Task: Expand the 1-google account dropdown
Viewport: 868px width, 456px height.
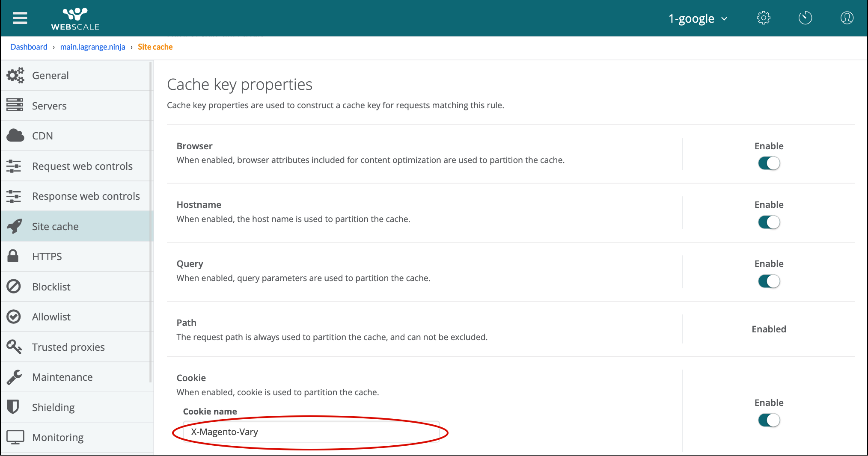Action: [698, 19]
